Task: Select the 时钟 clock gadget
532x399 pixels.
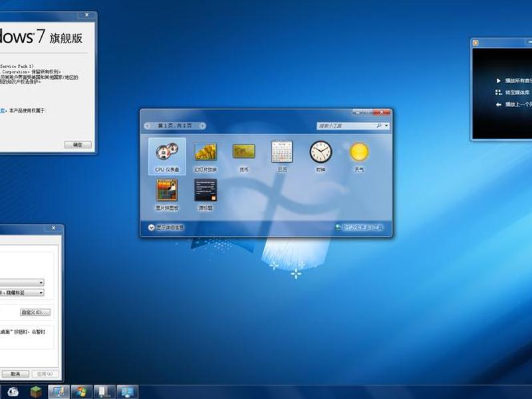Action: (x=321, y=156)
